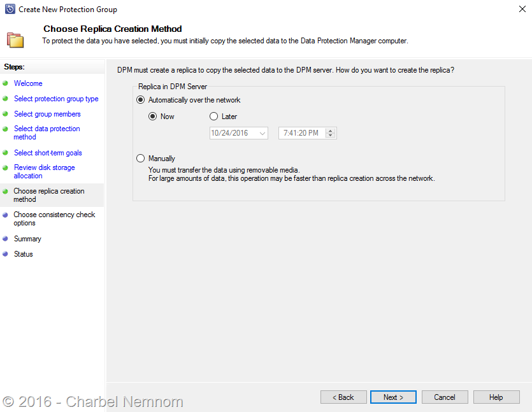Click green bullet beside 'Select protection group type'
Screen dimensions: 532x412
pyautogui.click(x=5, y=99)
